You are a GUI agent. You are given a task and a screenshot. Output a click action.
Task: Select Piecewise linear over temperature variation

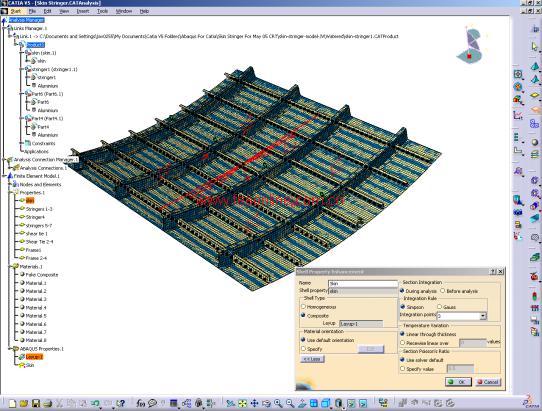pyautogui.click(x=402, y=343)
